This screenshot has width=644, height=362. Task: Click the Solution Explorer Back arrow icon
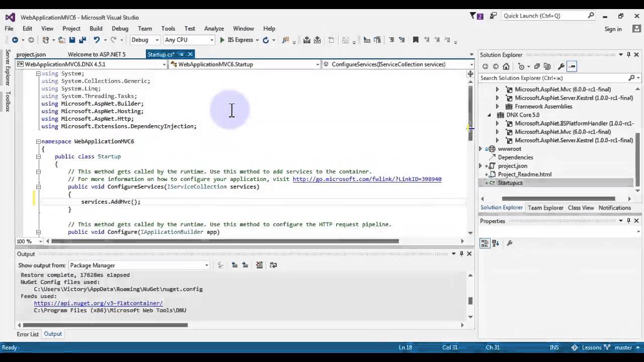click(485, 66)
